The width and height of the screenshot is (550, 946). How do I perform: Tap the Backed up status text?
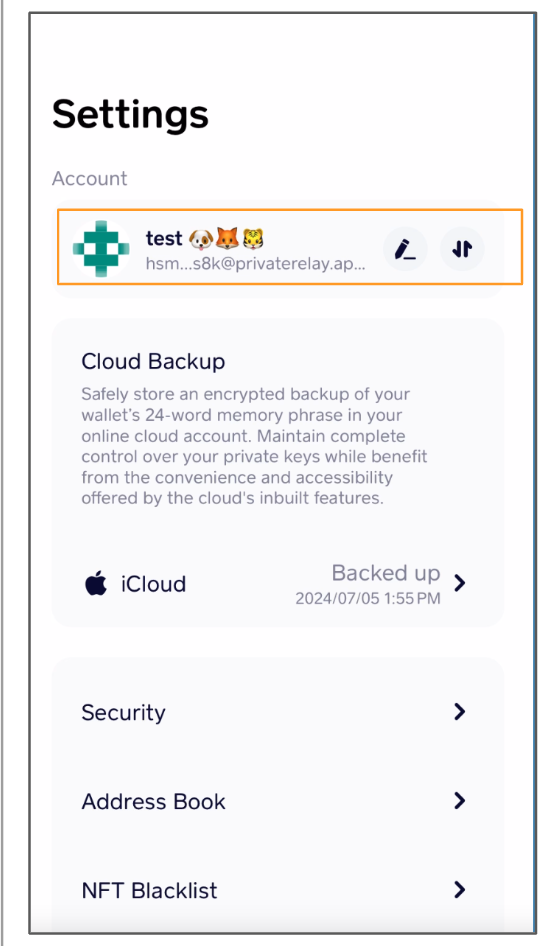[x=386, y=573]
